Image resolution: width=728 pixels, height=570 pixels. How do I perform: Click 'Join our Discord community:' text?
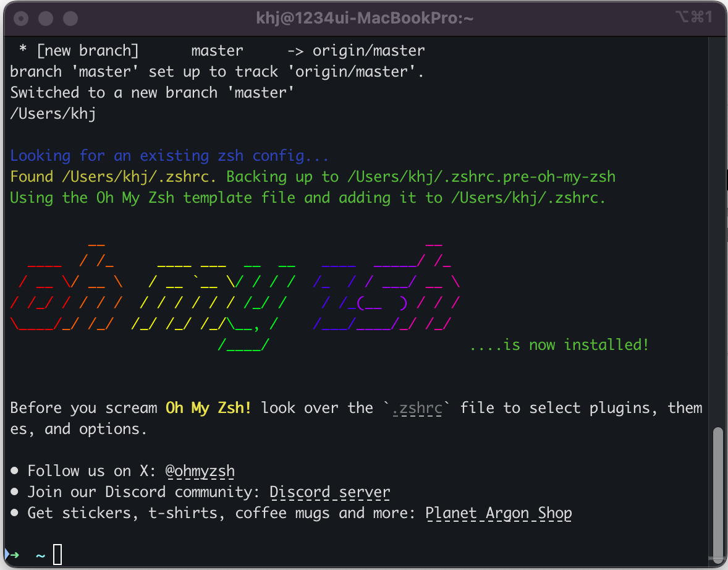[143, 492]
